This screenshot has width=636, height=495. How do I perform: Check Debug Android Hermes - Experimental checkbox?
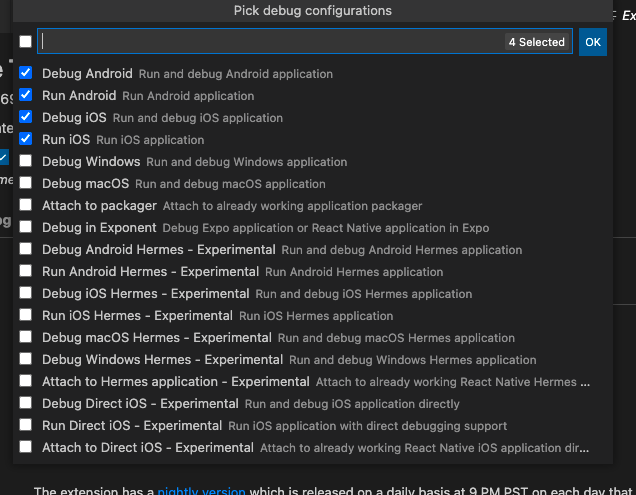(x=26, y=248)
